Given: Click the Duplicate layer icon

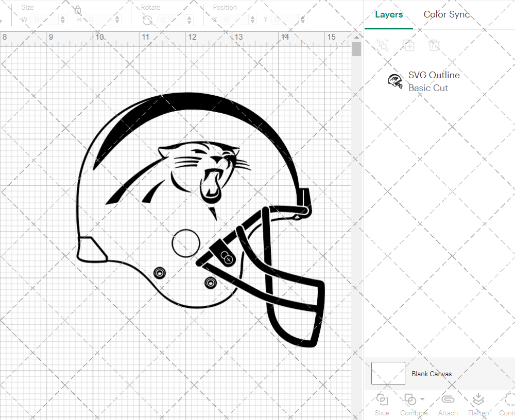Looking at the screenshot, I should (408, 45).
